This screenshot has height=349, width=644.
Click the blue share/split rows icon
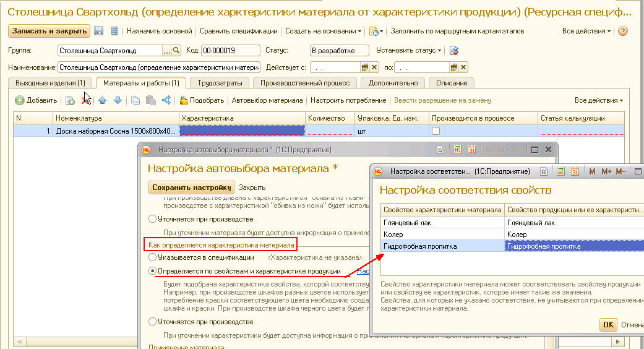point(166,100)
